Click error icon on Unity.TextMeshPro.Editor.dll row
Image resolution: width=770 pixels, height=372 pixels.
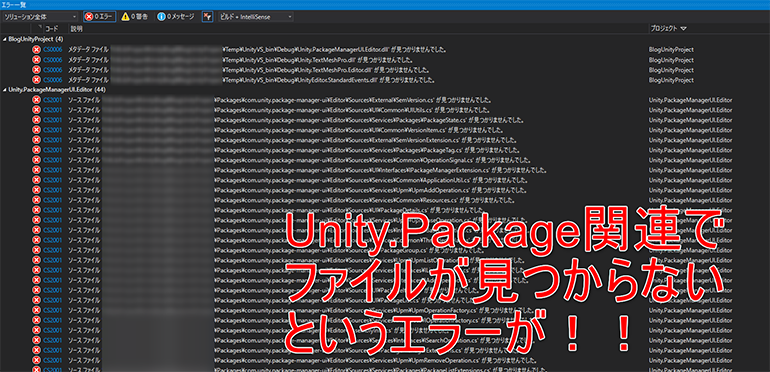click(36, 70)
